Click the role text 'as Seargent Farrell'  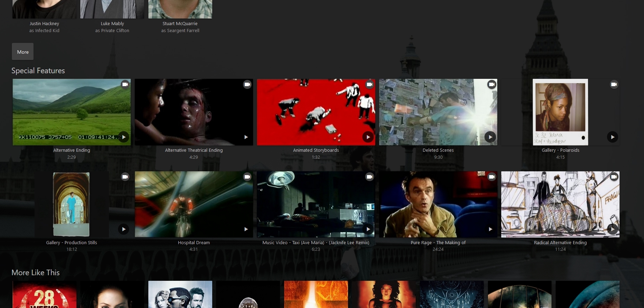(180, 31)
